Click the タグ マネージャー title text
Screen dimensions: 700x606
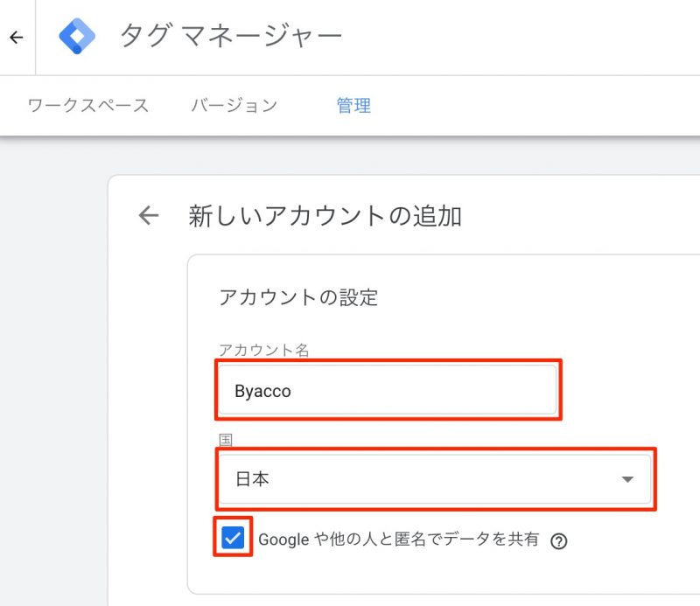point(230,36)
